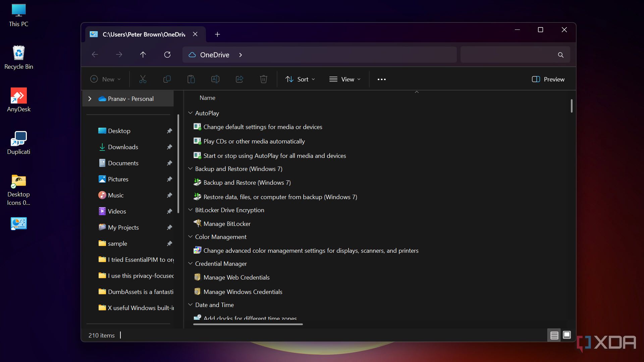Click the pin icon beside Downloads
The width and height of the screenshot is (644, 362).
click(x=169, y=147)
